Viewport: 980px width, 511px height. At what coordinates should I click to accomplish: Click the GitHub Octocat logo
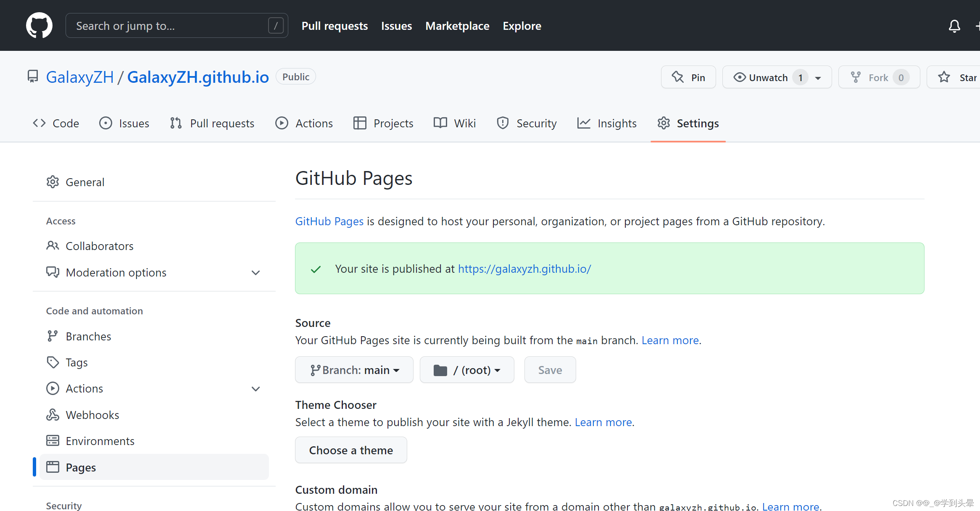[39, 26]
